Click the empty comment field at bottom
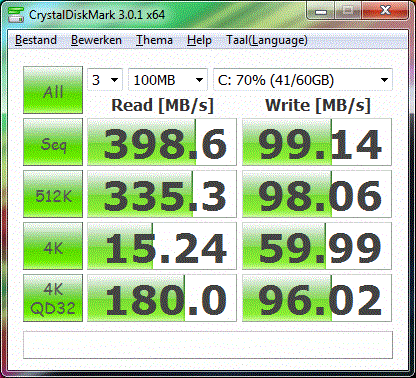The image size is (416, 378). click(208, 345)
